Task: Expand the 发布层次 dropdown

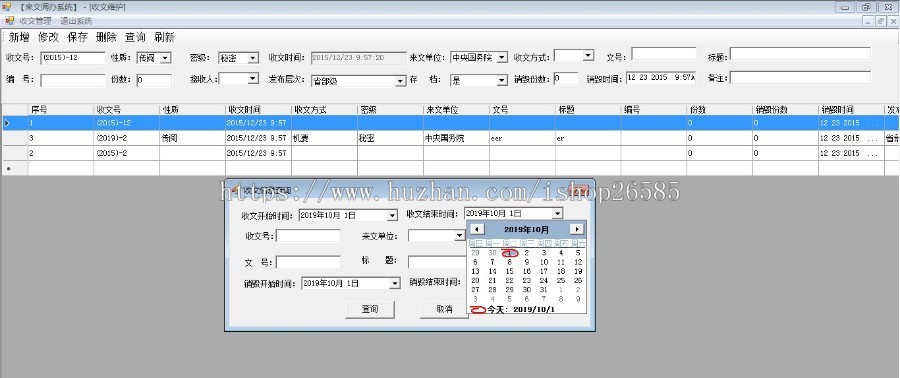Action: [401, 81]
